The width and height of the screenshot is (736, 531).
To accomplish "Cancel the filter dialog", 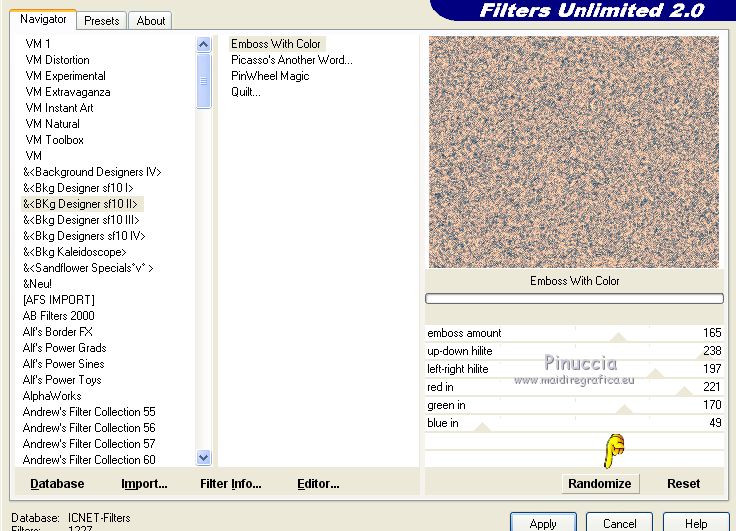I will (620, 523).
